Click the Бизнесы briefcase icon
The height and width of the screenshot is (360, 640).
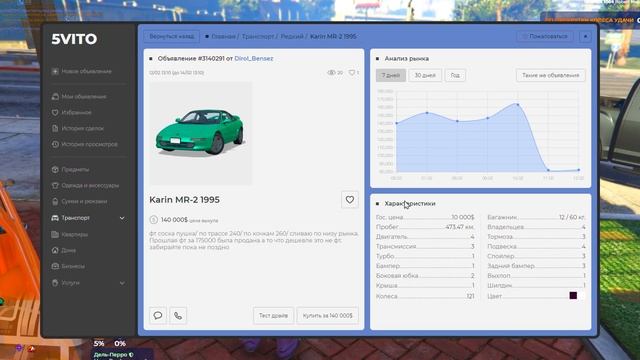pos(55,267)
